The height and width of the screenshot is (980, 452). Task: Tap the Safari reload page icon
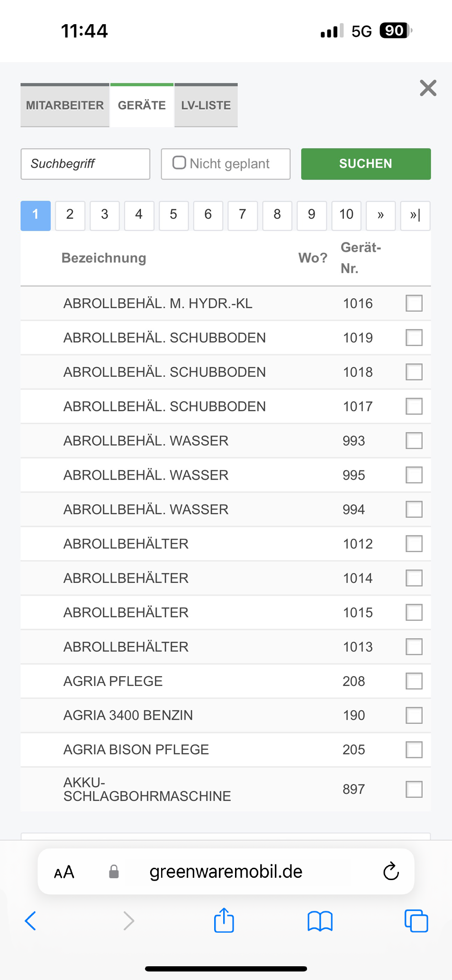pos(391,871)
